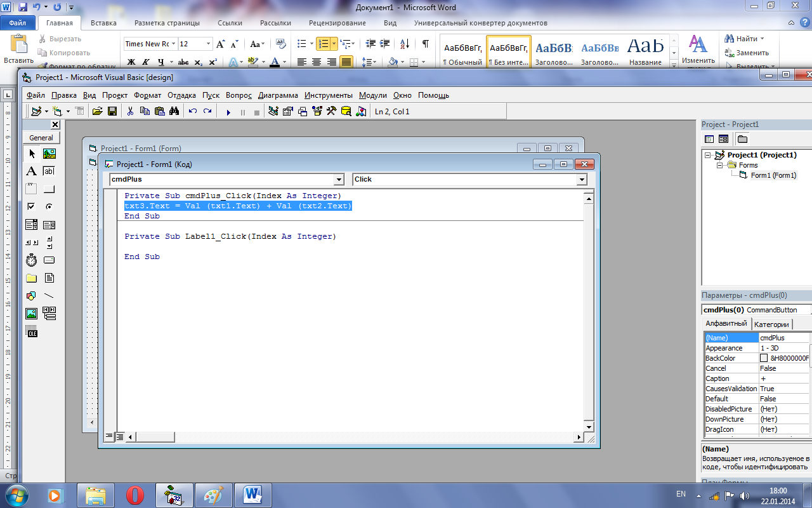Cut selection with scissors icon in VB toolbar

(x=130, y=112)
